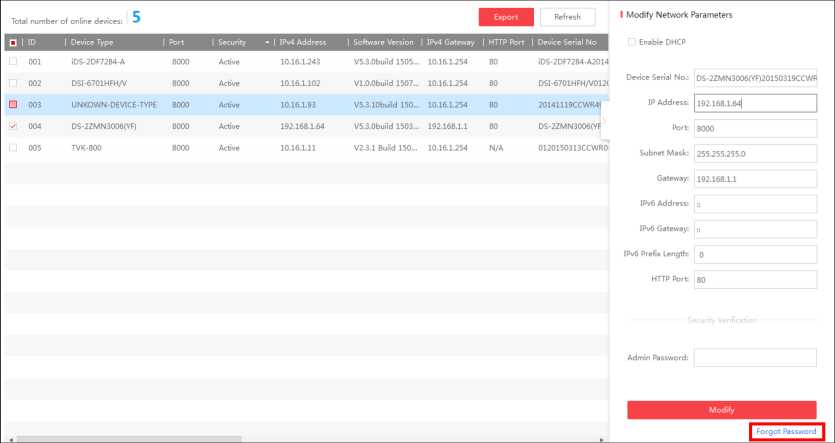Focus the Admin Password input box
The height and width of the screenshot is (443, 835).
pos(754,357)
